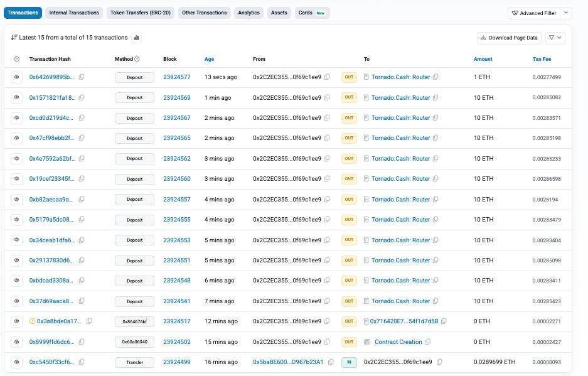Click help icon next to Method header

137,59
